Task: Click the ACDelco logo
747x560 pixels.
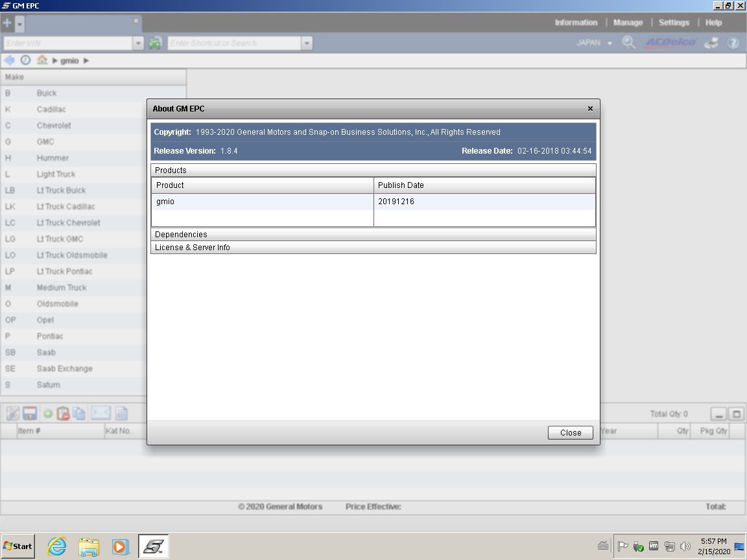Action: point(670,42)
